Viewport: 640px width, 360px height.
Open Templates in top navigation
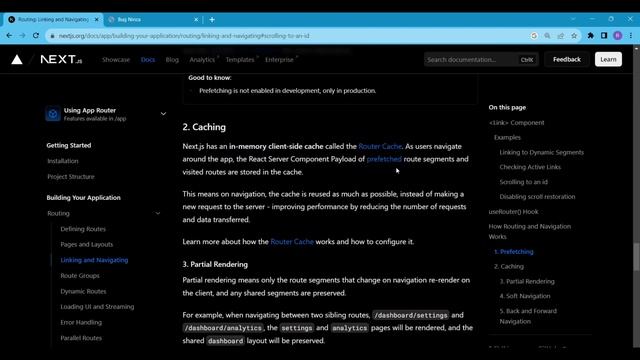240,60
